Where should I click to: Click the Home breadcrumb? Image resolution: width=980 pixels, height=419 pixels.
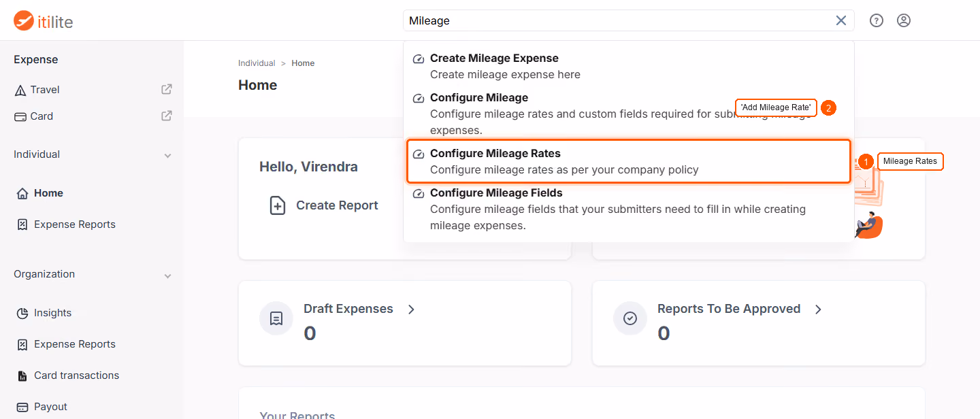point(303,63)
